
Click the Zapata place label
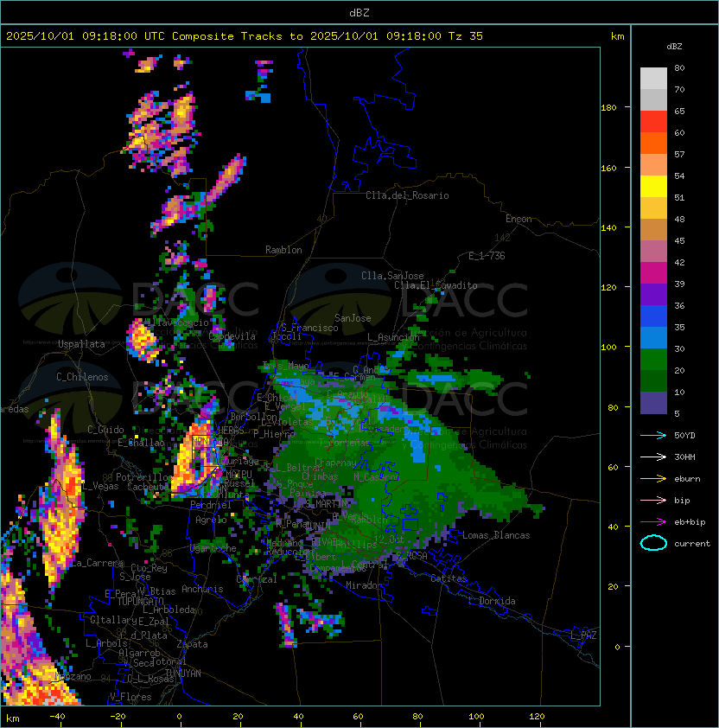coord(192,644)
